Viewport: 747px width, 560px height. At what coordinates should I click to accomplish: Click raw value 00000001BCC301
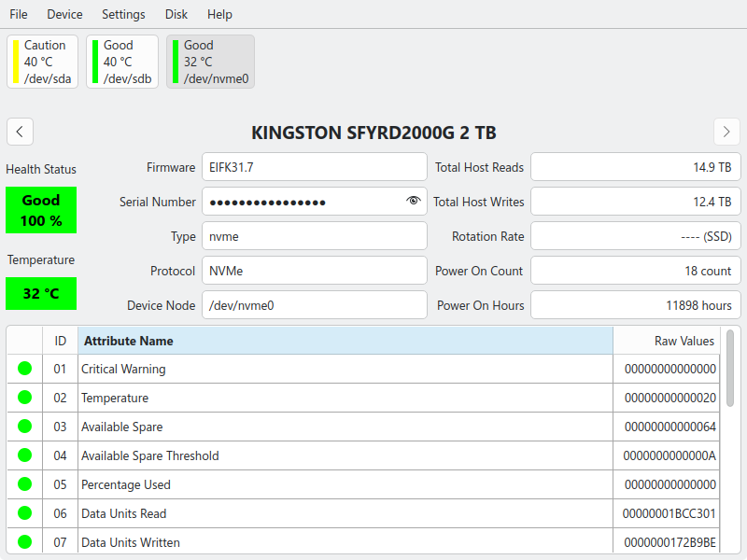(669, 513)
